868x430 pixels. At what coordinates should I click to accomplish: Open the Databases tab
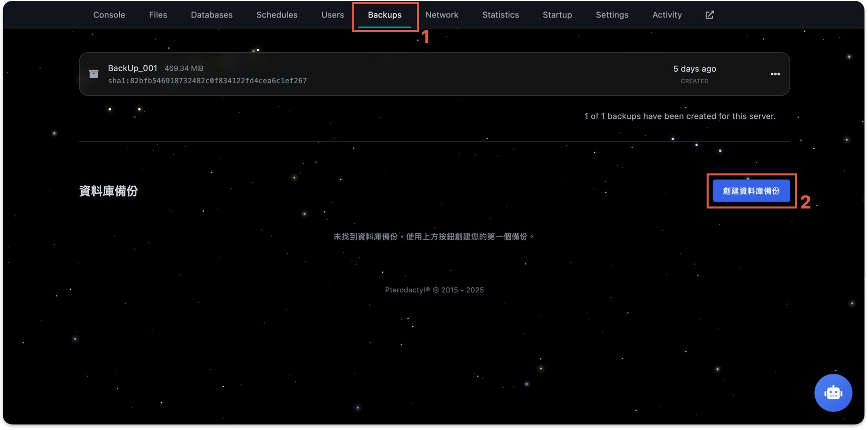coord(211,15)
